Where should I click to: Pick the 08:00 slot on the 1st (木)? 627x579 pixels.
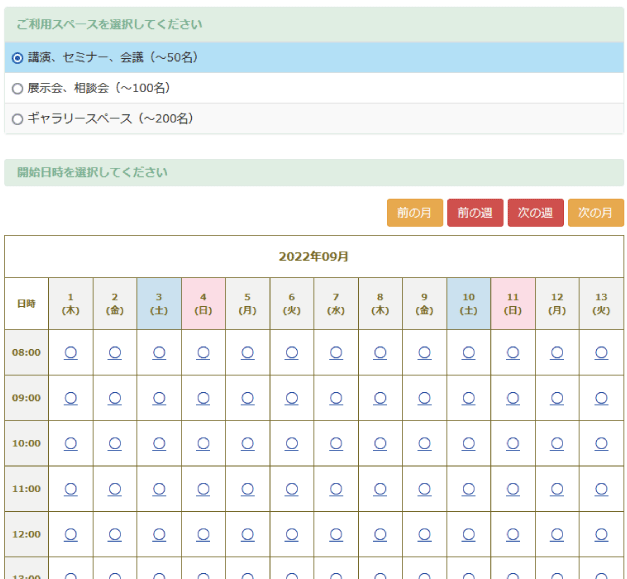(71, 352)
